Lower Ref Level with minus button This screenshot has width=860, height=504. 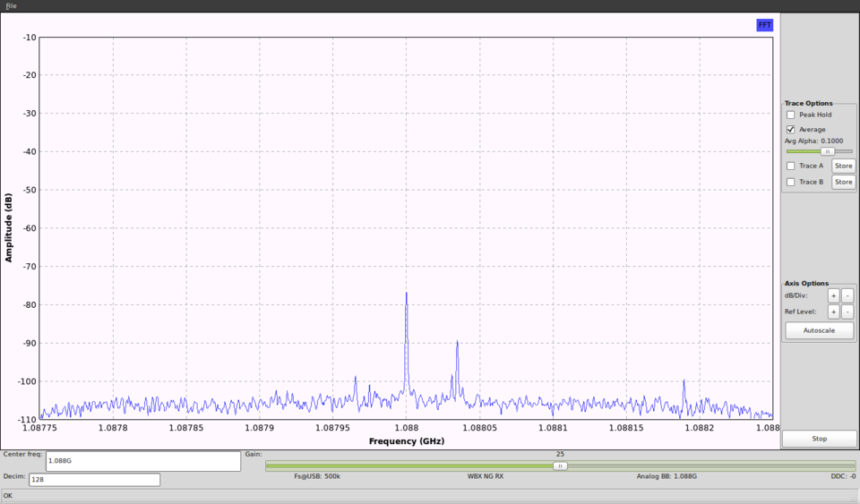(x=847, y=312)
